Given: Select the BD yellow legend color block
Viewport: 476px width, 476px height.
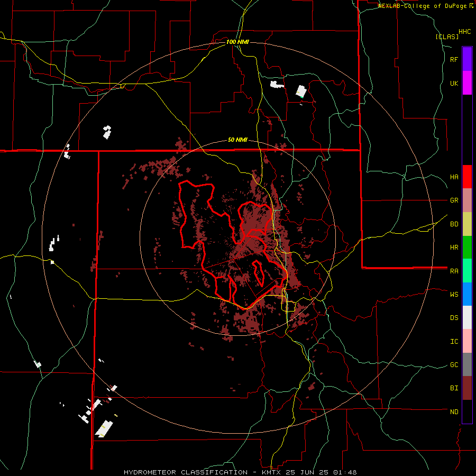Looking at the screenshot, I should (x=467, y=224).
